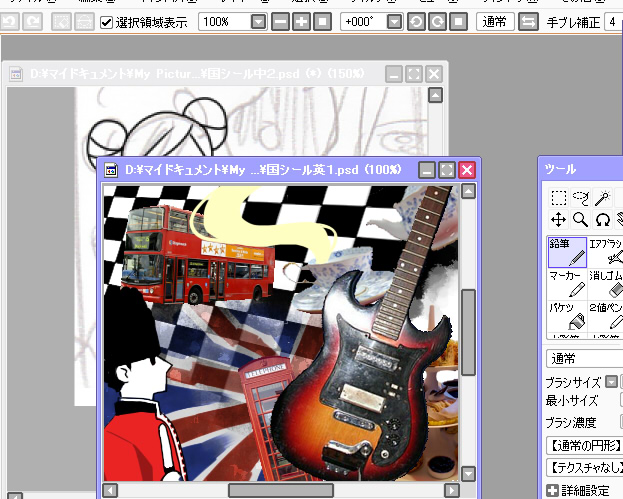
Task: Click right scroll arrow in 国シール英1.psd
Action: [x=452, y=490]
